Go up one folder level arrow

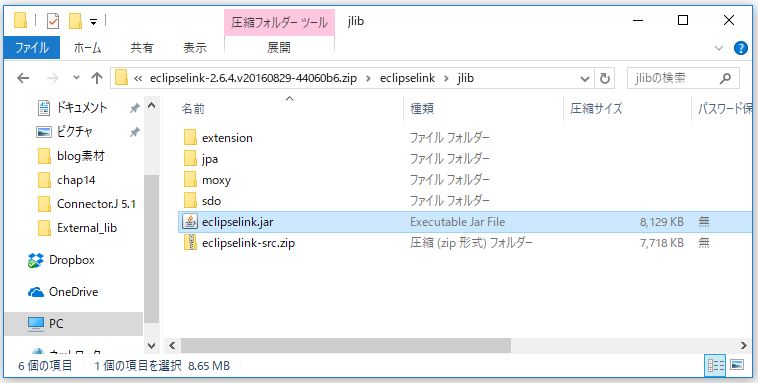point(97,78)
